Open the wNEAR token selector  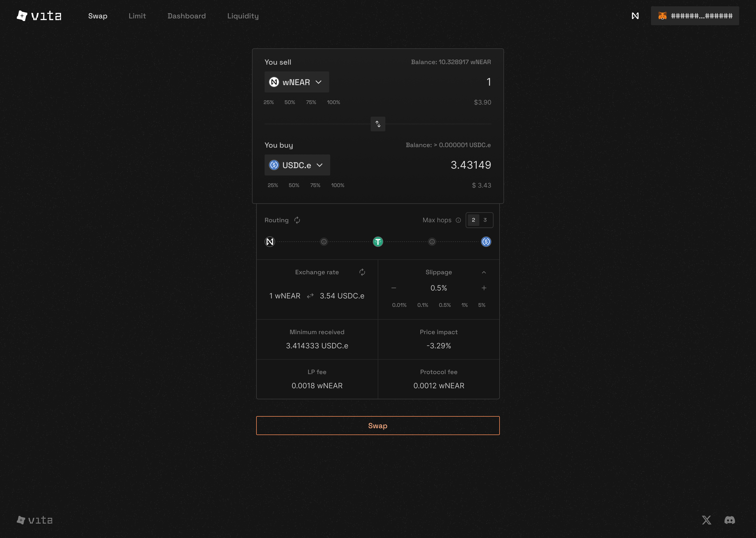296,82
